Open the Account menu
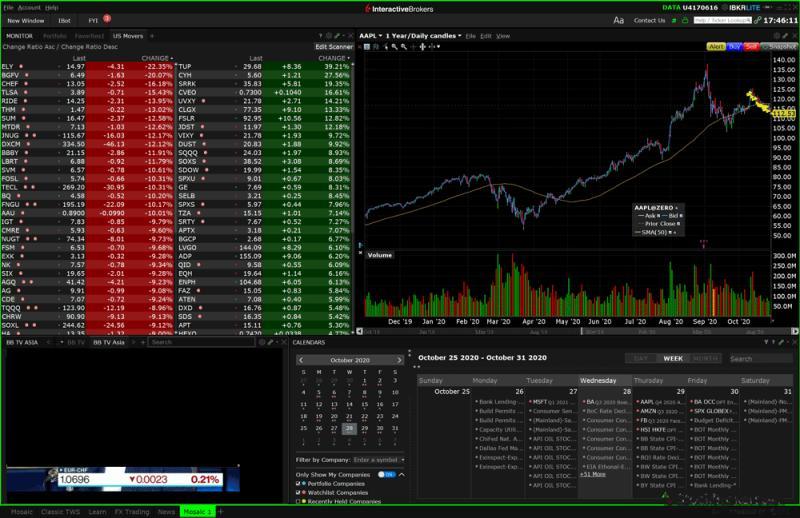 pyautogui.click(x=29, y=8)
